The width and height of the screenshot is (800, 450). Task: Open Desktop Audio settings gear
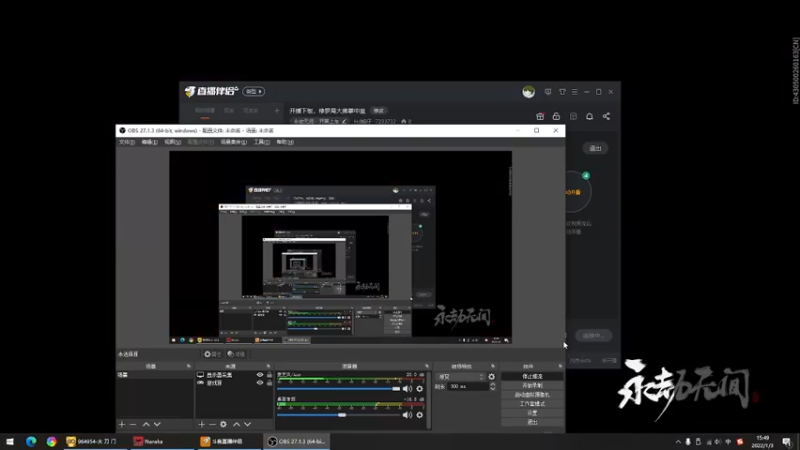coord(419,415)
